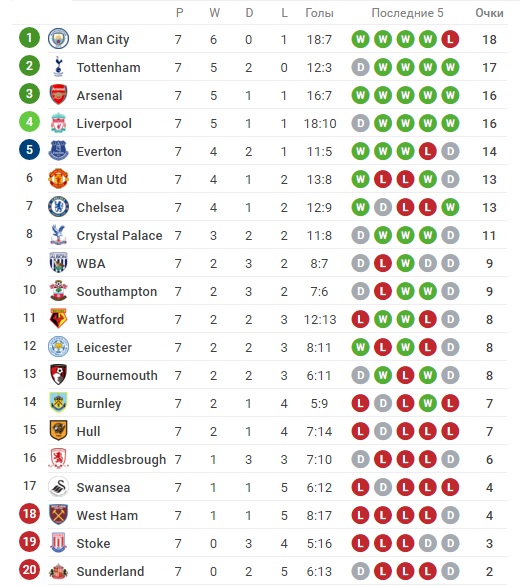520x587 pixels.
Task: Click the Chelsea club crest
Action: (x=58, y=207)
